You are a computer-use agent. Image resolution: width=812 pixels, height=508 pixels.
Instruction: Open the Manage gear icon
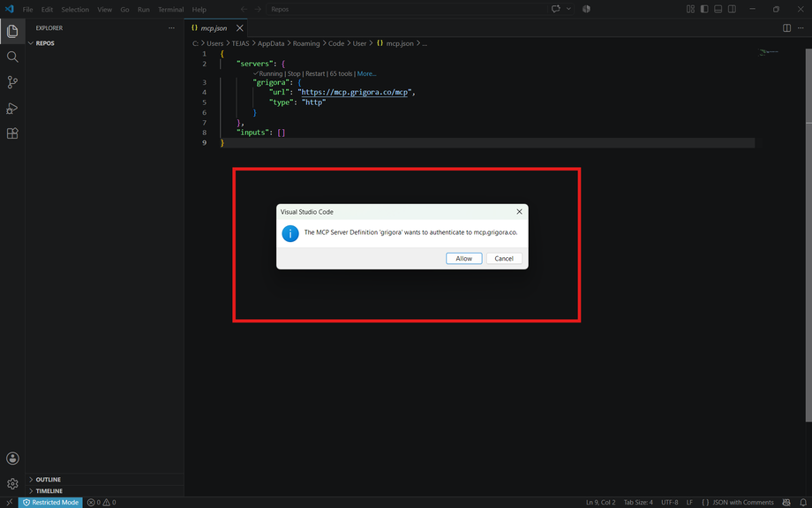pos(12,483)
